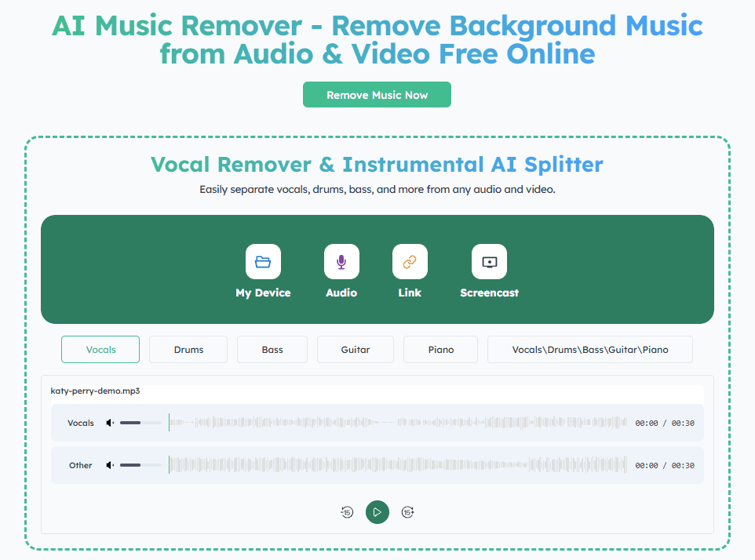
Task: Rewind 15 seconds with the back icon
Action: (x=347, y=512)
